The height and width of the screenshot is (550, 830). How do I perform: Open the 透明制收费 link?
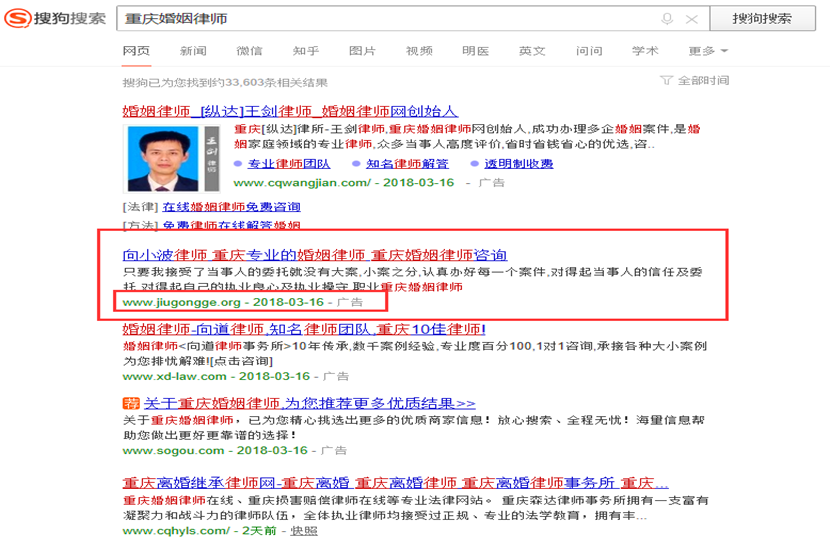[519, 164]
